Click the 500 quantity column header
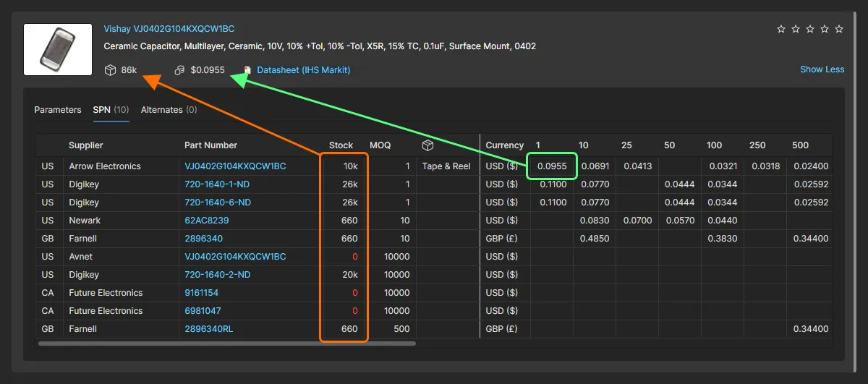This screenshot has height=384, width=868. (x=801, y=145)
